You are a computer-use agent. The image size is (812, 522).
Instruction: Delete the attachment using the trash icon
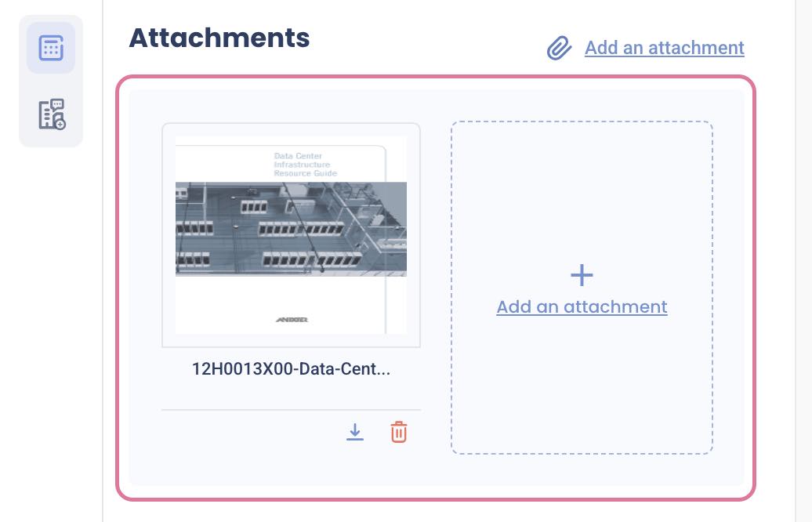tap(398, 432)
